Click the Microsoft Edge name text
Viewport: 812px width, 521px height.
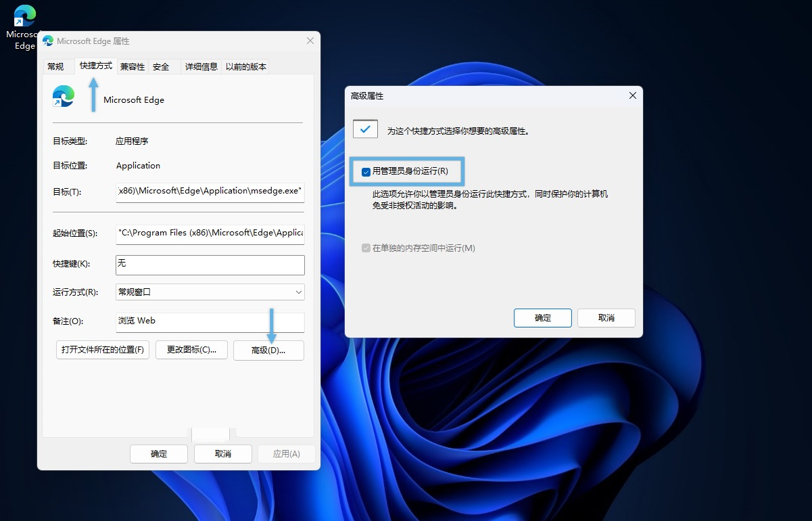tap(134, 100)
